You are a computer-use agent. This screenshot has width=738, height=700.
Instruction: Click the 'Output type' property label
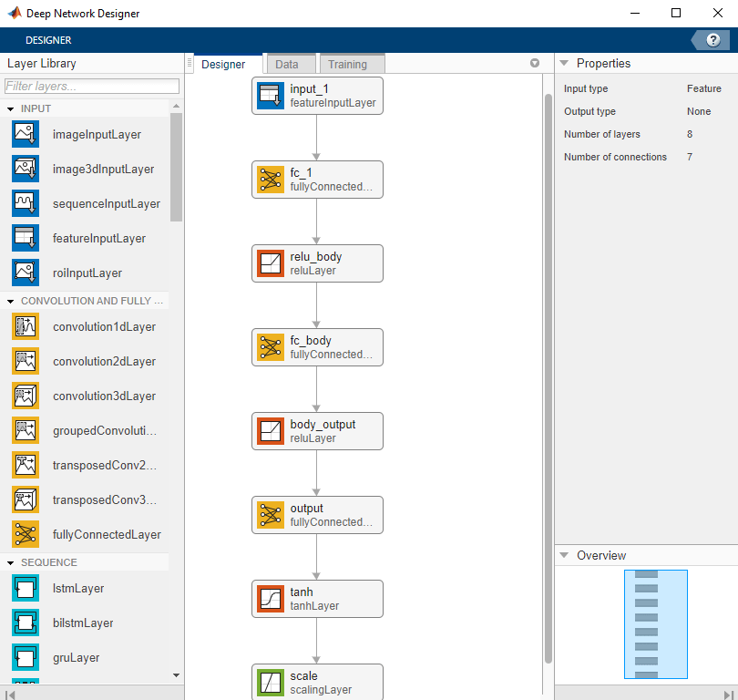(589, 111)
